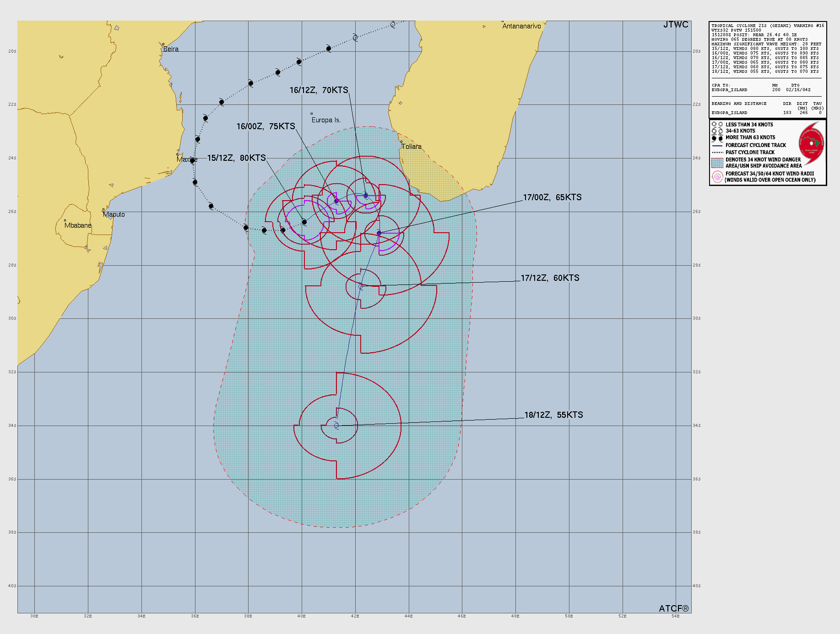Click the forecast wind radii legend symbol
Screen dimensions: 840x634
click(717, 177)
